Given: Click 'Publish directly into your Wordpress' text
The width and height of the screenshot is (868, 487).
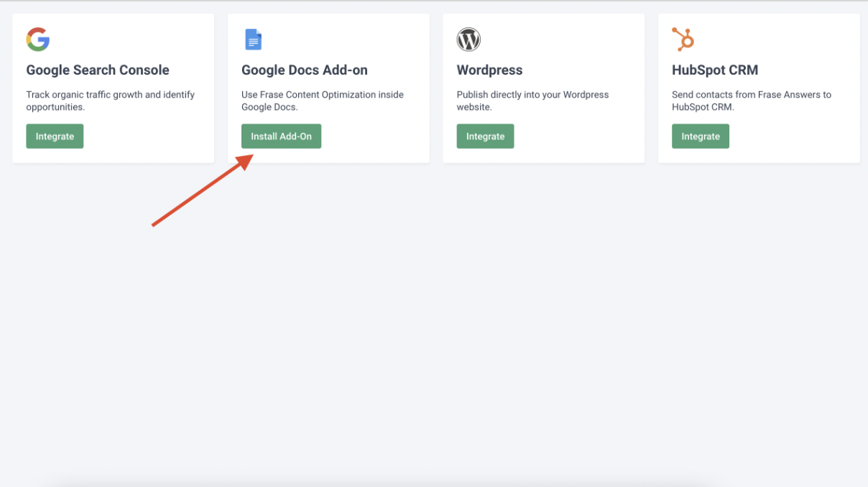Looking at the screenshot, I should click(x=532, y=101).
